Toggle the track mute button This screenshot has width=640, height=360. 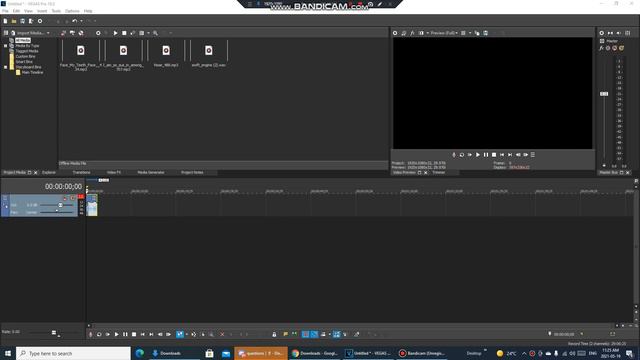65,198
